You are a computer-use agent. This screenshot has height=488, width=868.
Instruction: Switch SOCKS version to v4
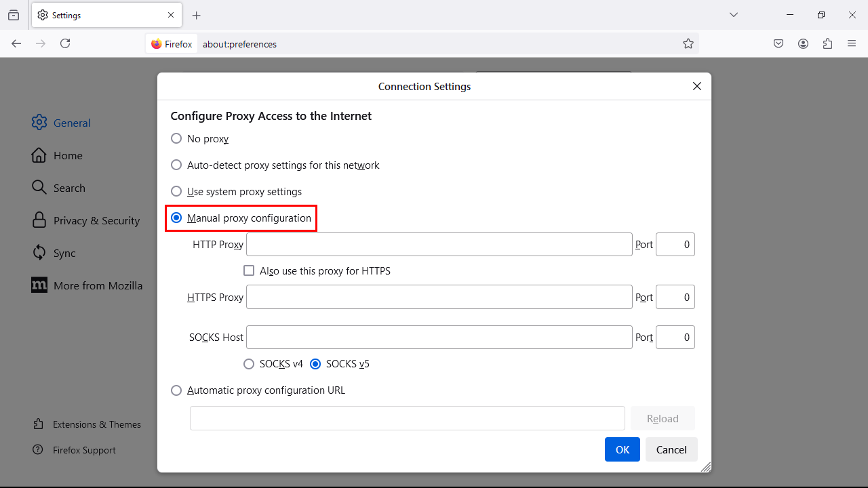pyautogui.click(x=249, y=364)
